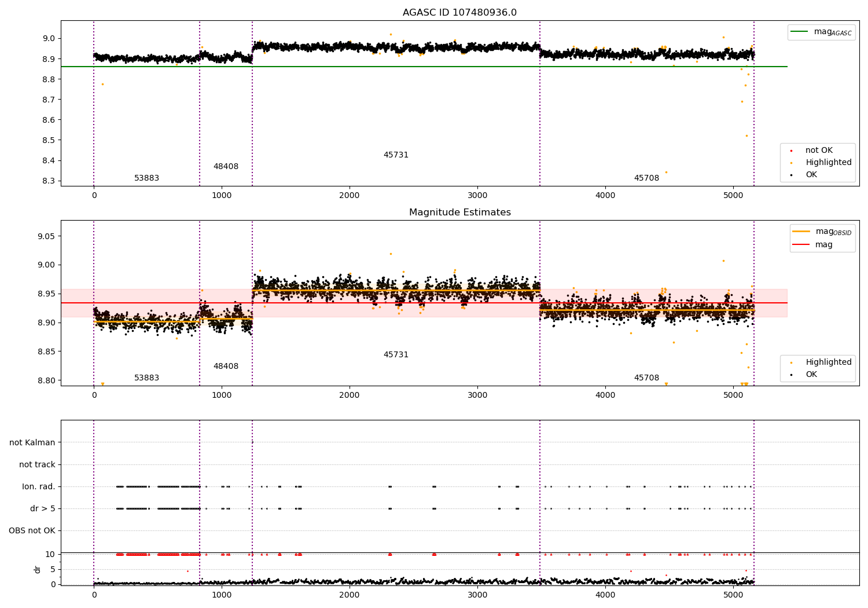Click the lone orange outlier point near 8.35 in top plot
Screen dimensions: 868x608
(x=666, y=172)
